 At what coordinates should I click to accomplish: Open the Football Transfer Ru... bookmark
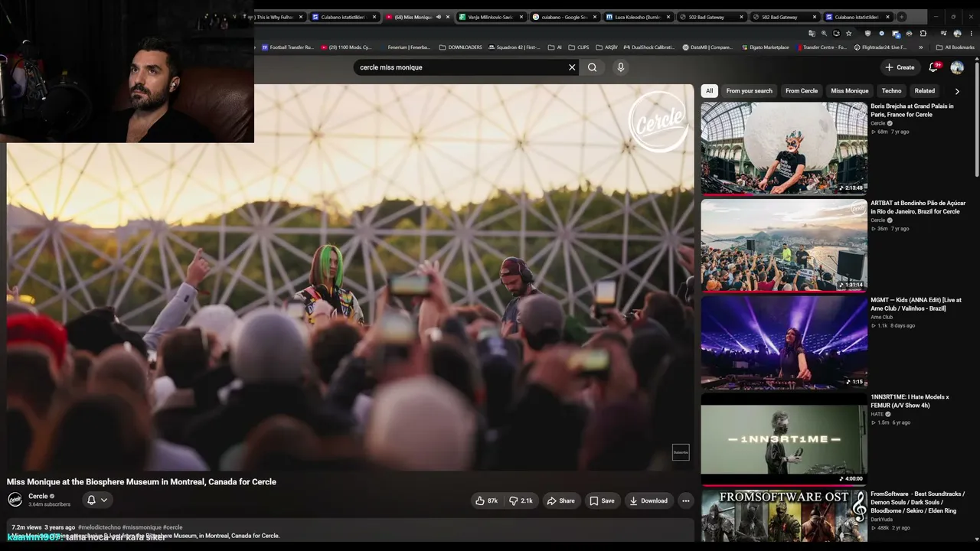288,47
